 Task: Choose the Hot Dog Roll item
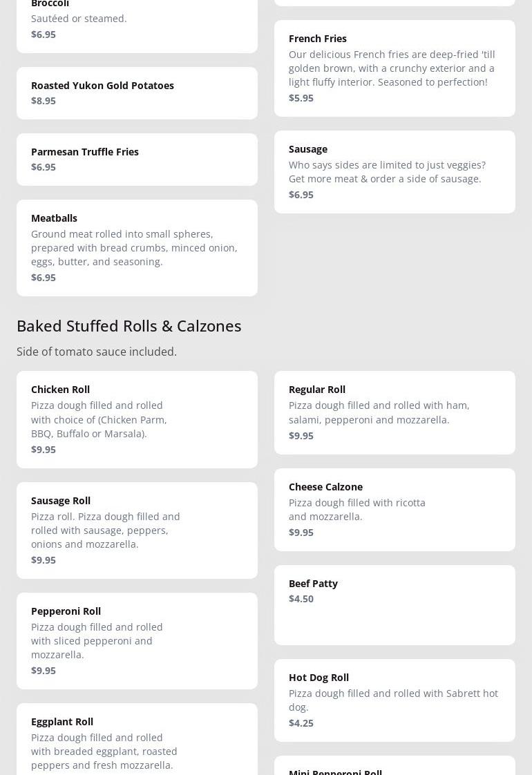coord(395,700)
